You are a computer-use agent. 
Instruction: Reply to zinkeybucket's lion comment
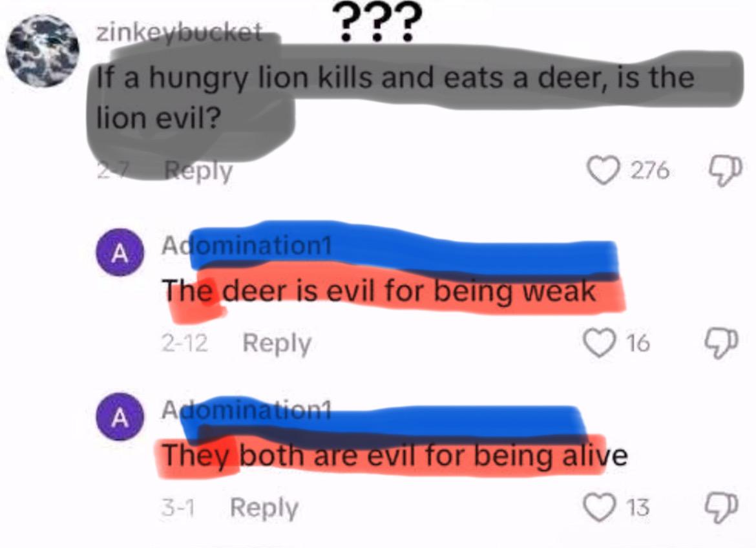198,171
